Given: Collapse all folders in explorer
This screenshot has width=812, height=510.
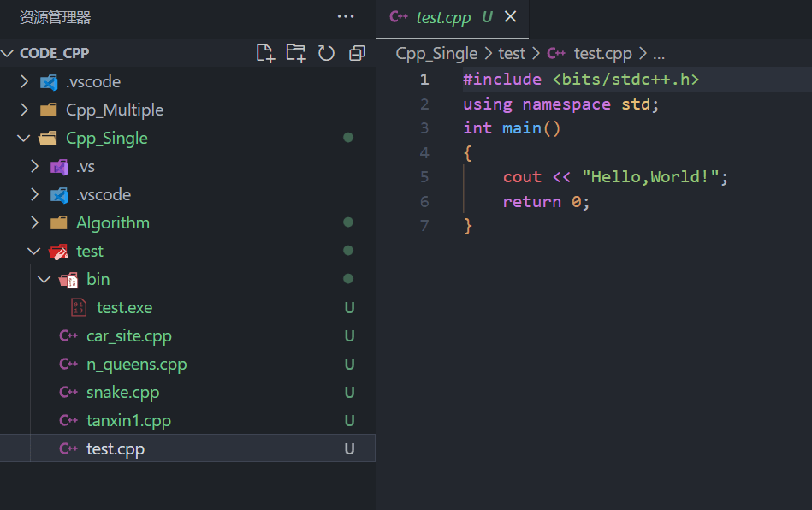Looking at the screenshot, I should tap(357, 53).
